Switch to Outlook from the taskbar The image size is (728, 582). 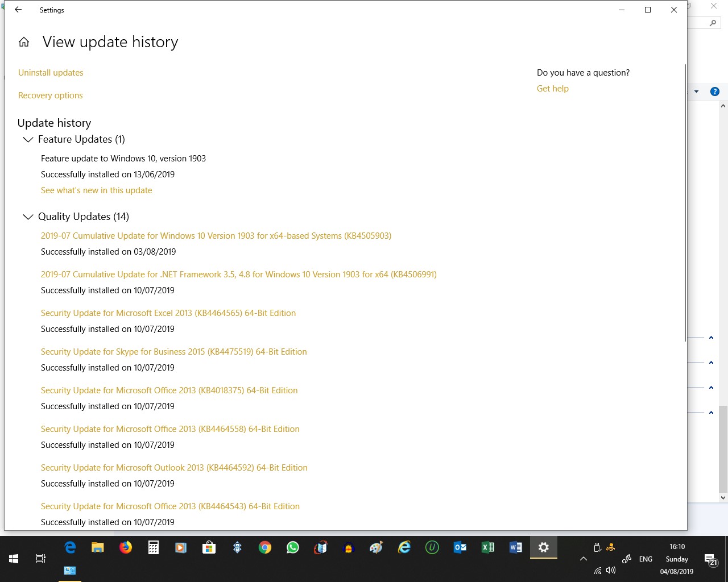point(460,547)
